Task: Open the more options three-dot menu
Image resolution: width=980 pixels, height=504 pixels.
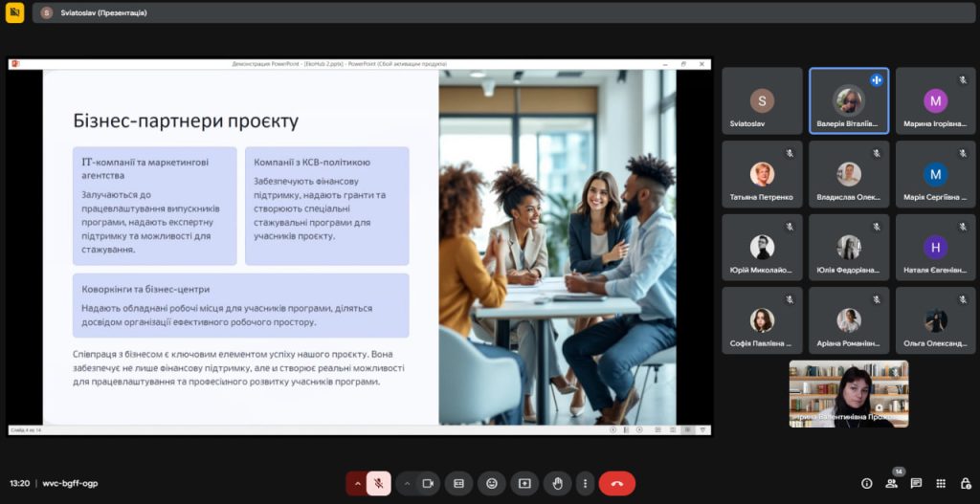Action: (x=585, y=483)
